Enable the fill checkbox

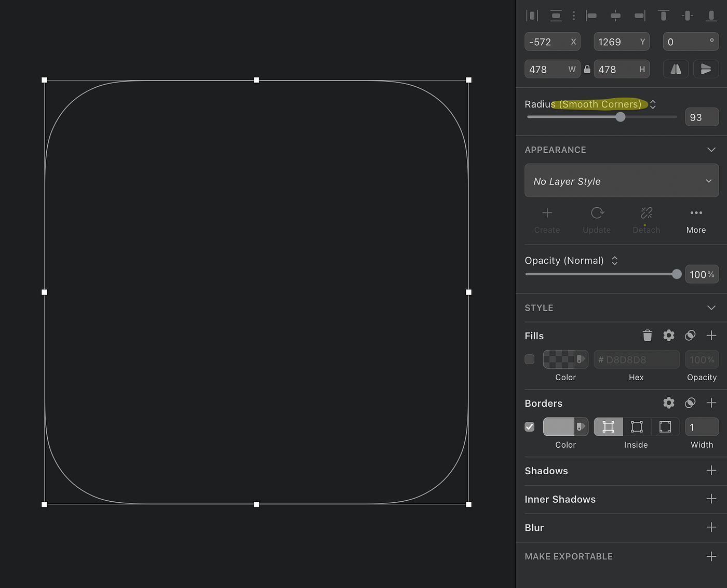click(x=530, y=359)
